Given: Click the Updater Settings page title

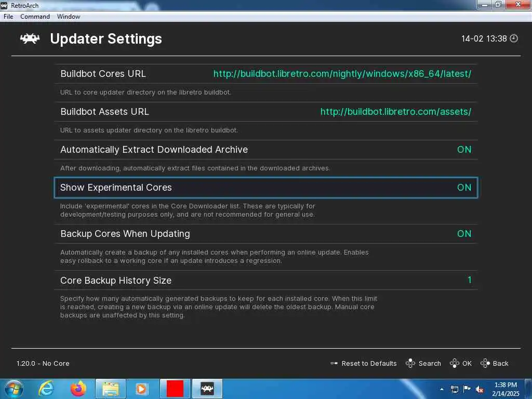Looking at the screenshot, I should [x=106, y=38].
